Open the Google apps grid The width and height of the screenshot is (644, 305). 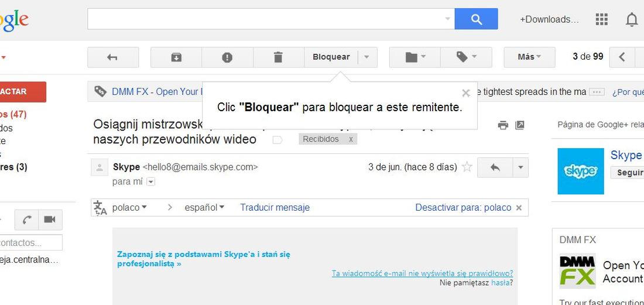(x=601, y=19)
